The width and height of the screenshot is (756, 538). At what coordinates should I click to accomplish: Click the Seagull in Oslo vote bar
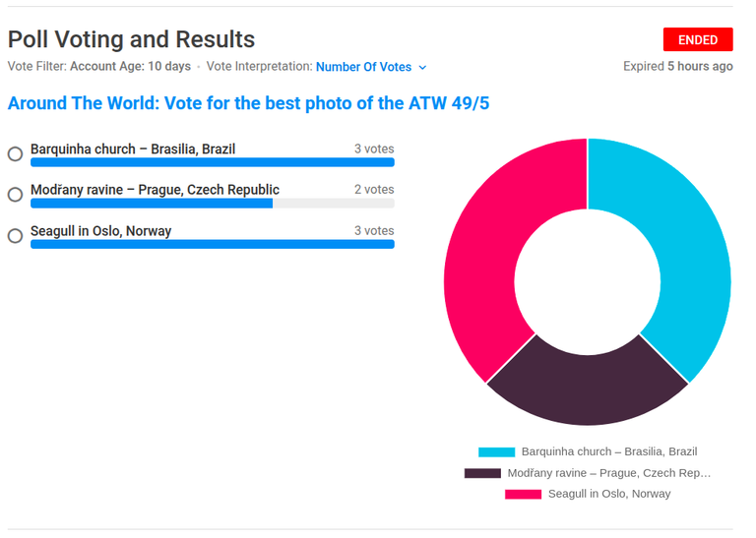point(213,244)
